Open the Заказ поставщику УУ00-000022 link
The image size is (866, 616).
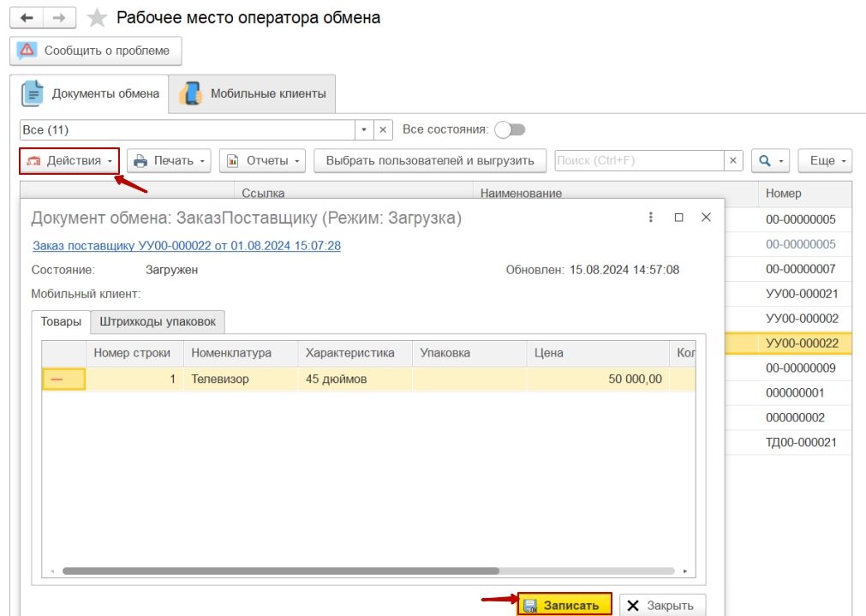(x=187, y=245)
